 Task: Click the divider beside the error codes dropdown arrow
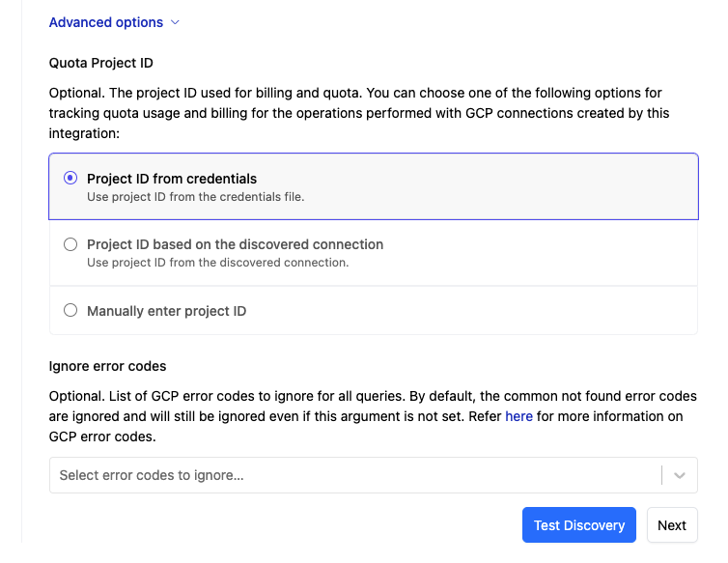pyautogui.click(x=662, y=475)
